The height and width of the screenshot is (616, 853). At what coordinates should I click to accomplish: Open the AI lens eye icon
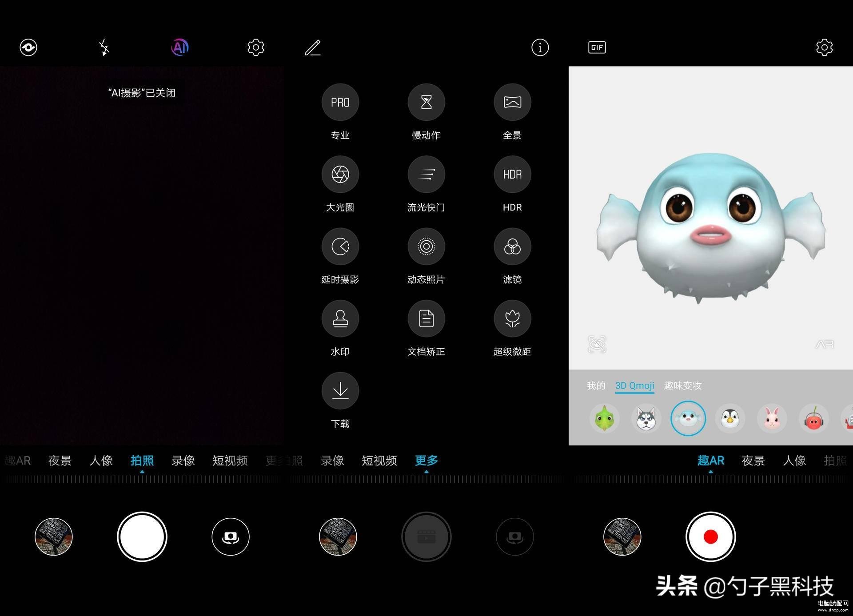pyautogui.click(x=28, y=47)
